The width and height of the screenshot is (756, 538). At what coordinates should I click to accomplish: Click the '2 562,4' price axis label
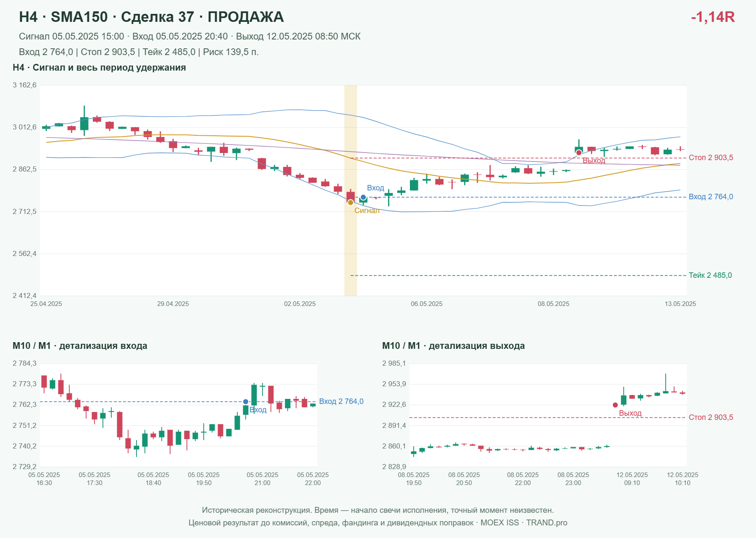[x=25, y=254]
